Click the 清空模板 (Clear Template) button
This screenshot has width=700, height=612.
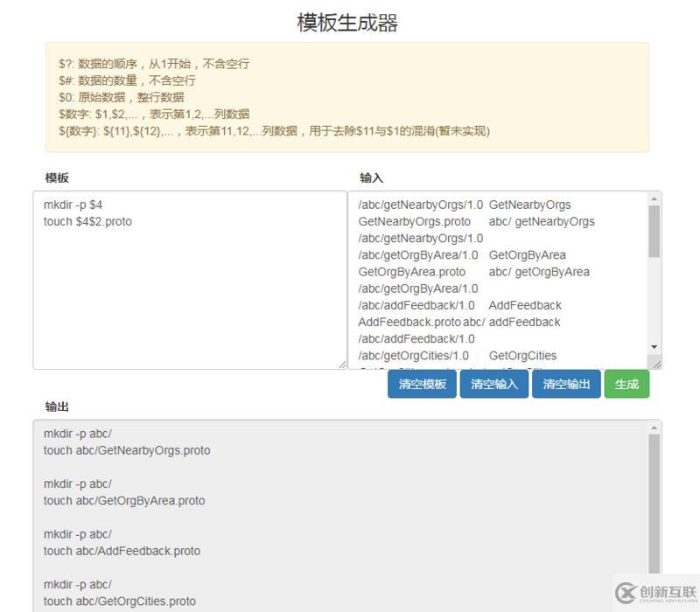coord(420,384)
